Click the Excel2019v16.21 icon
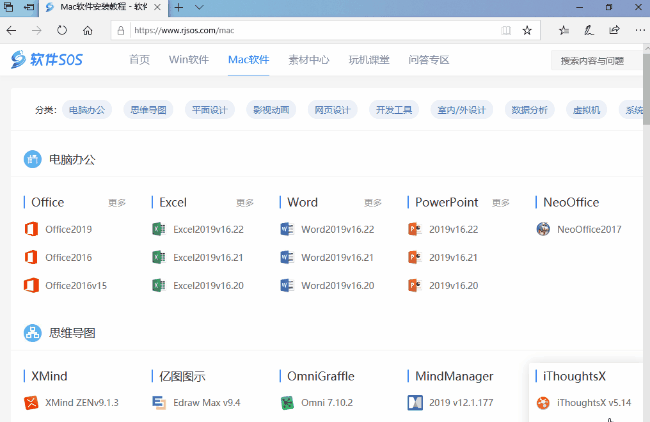650x422 pixels. click(x=159, y=257)
